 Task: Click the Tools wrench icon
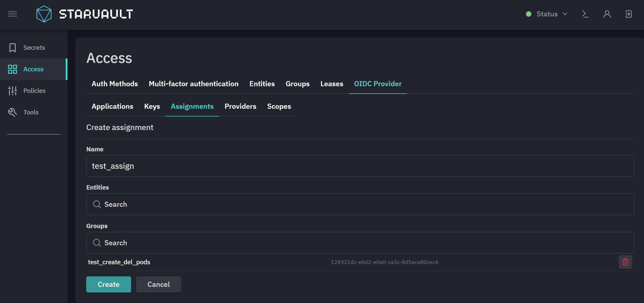click(13, 112)
